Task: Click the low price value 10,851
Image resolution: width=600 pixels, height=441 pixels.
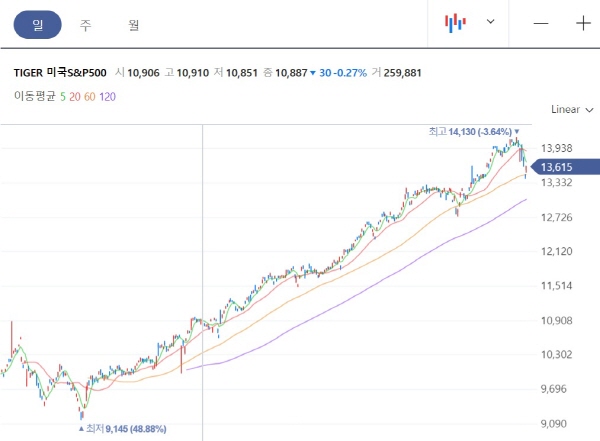Action: pyautogui.click(x=242, y=73)
